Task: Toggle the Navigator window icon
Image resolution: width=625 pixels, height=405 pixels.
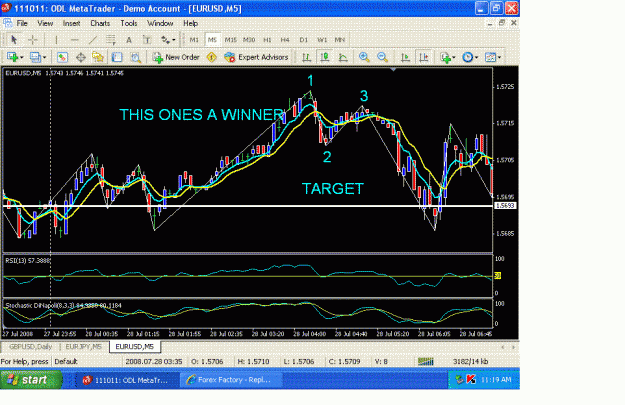Action: (98, 57)
